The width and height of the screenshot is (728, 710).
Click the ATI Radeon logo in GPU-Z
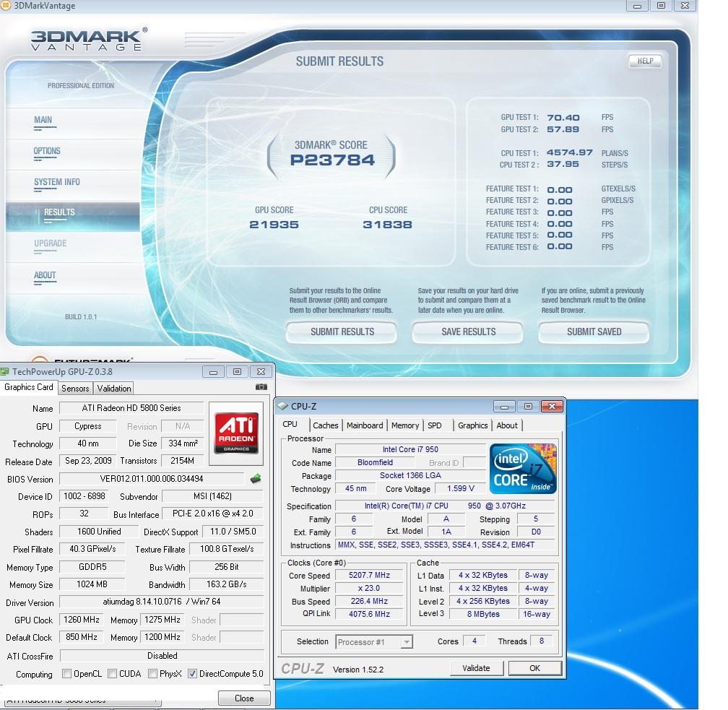click(236, 433)
